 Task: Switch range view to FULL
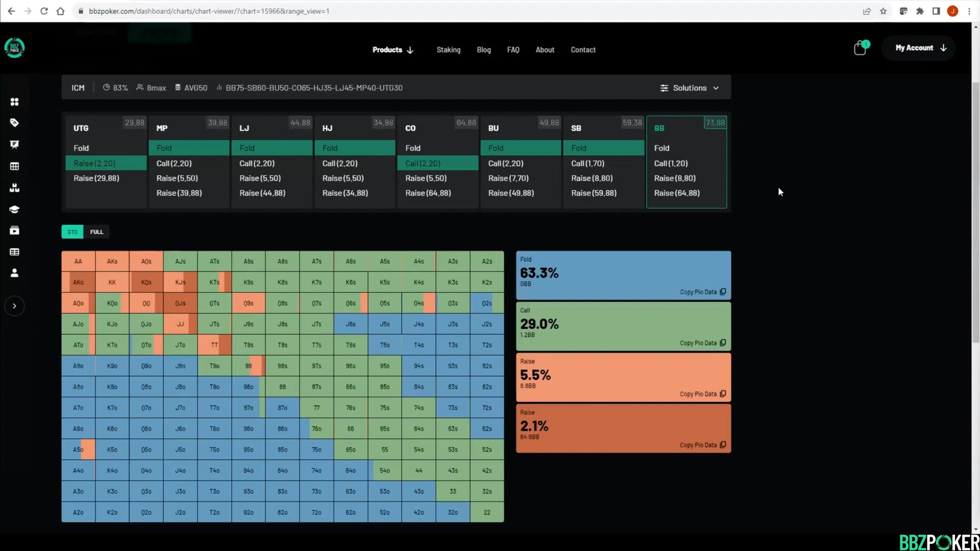96,232
